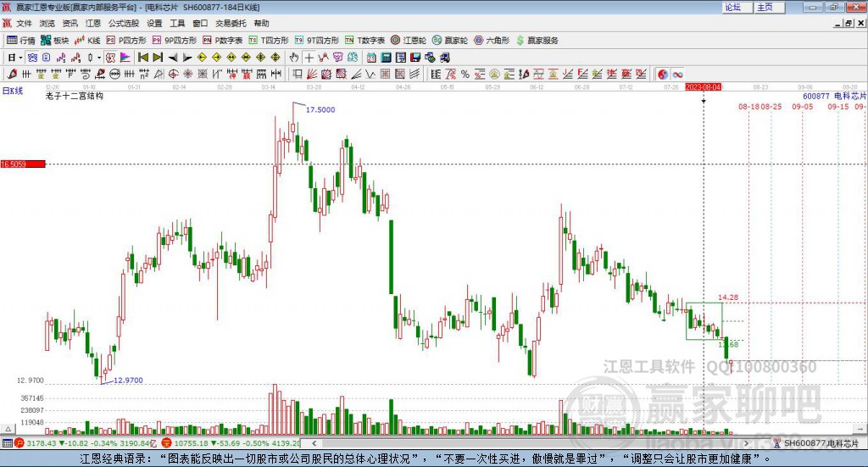This screenshot has height=467, width=868.
Task: Open the 六角形 hexagon tool
Action: pyautogui.click(x=491, y=41)
